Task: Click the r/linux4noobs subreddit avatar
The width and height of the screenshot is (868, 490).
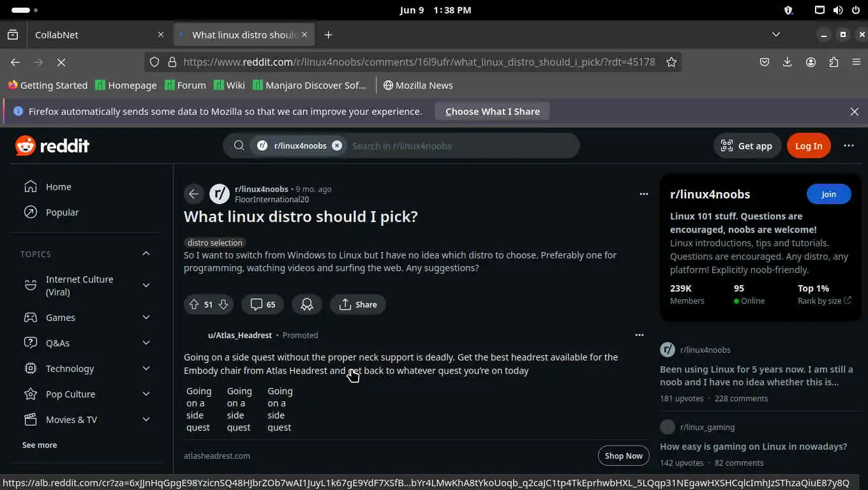Action: point(220,194)
